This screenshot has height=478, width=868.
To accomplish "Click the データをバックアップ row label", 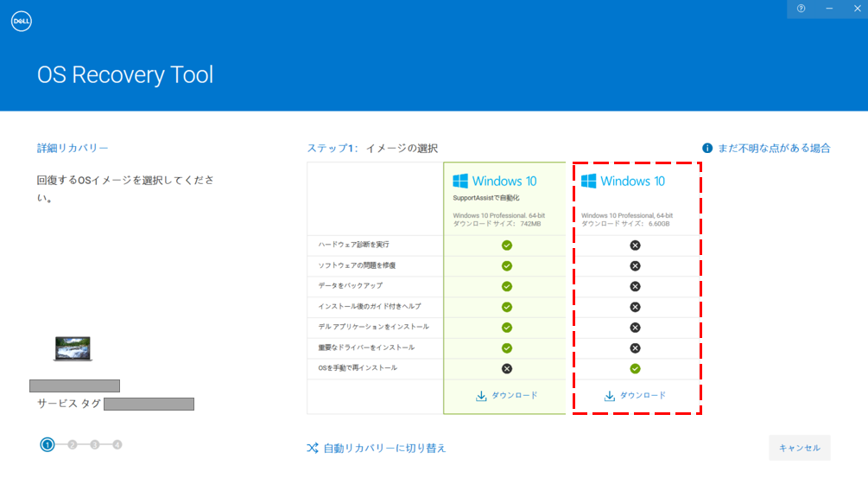I will click(x=351, y=286).
